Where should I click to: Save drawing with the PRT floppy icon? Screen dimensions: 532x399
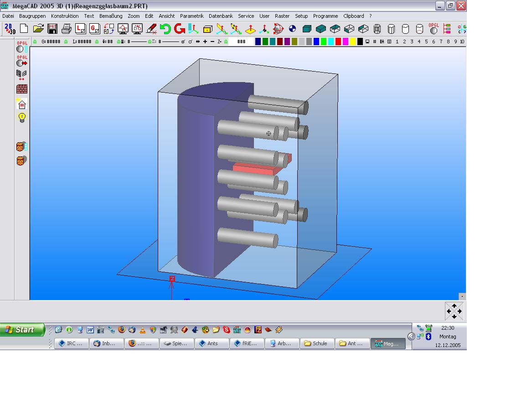52,29
